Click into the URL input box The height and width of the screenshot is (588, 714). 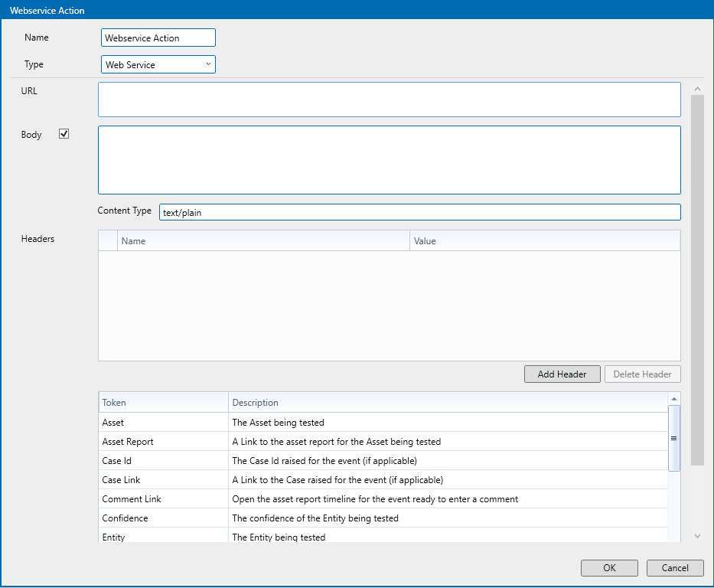(x=389, y=100)
